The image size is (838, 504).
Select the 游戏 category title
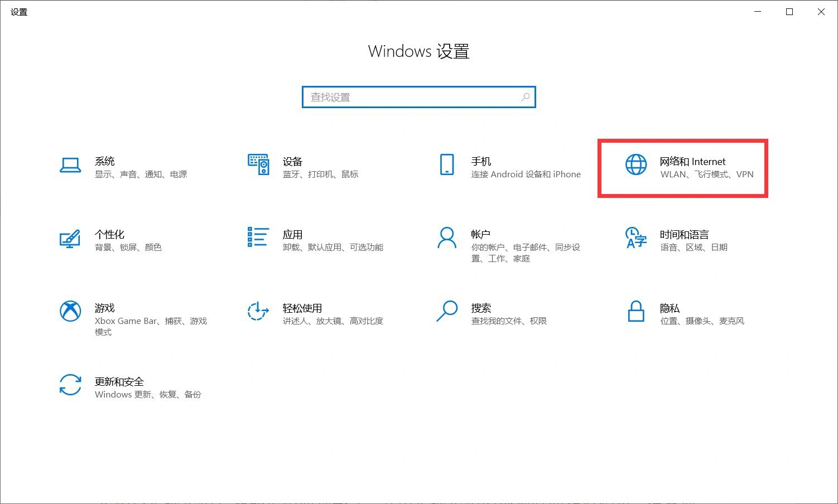tap(105, 308)
